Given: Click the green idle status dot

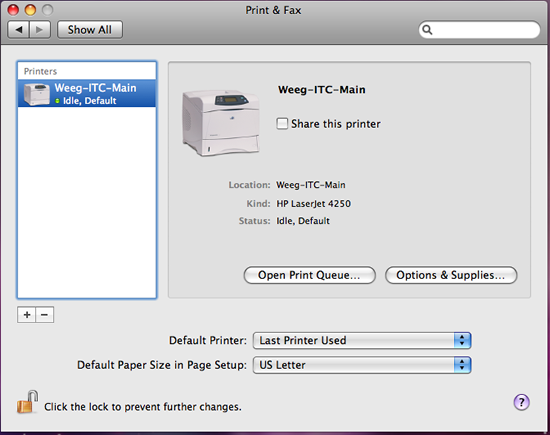Looking at the screenshot, I should pyautogui.click(x=58, y=101).
